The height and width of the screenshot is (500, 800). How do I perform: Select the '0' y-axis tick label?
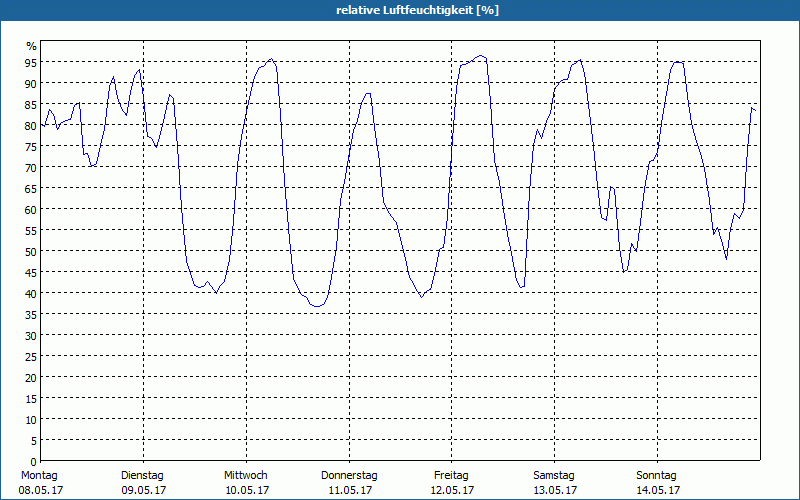33,461
